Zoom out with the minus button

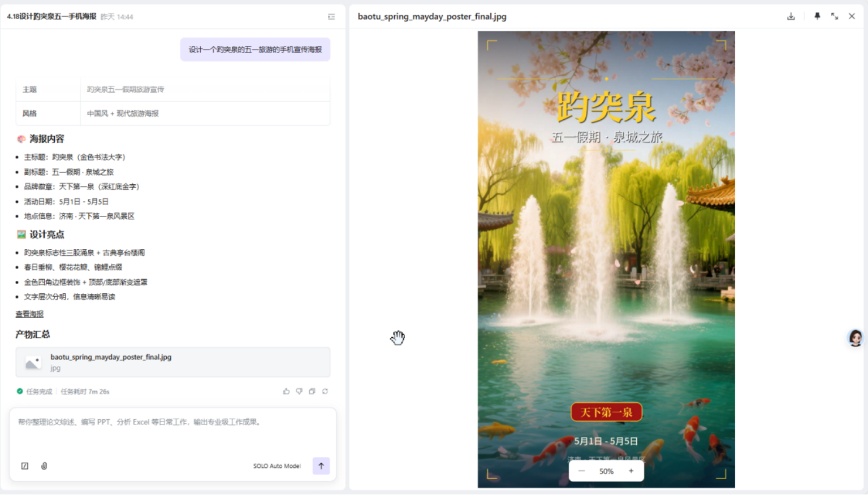coord(582,471)
